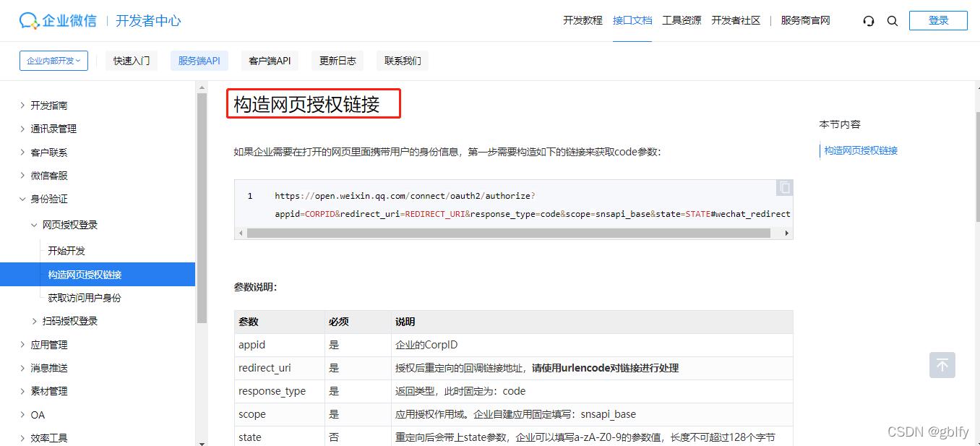Click the 本节内容 heading

click(x=840, y=124)
